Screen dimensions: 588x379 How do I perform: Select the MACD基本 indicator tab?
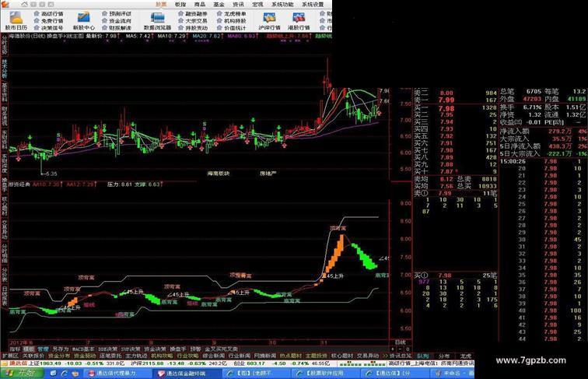(x=83, y=349)
